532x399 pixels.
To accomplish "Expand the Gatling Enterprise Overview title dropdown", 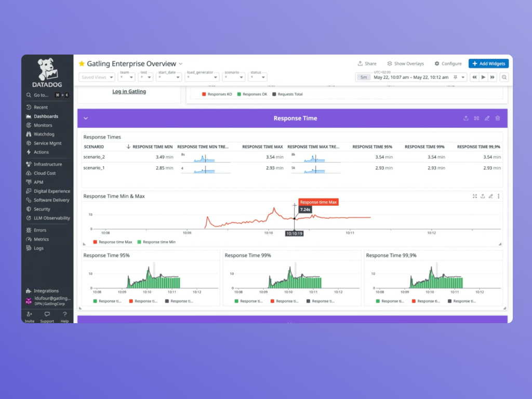I will pos(180,64).
